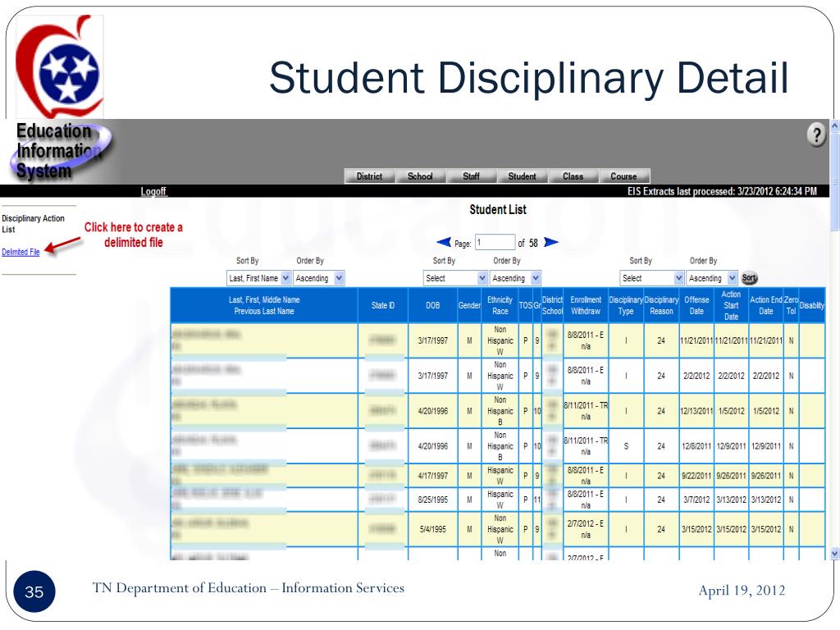
Task: Click the vertical scrollbar thumb
Action: 834,182
